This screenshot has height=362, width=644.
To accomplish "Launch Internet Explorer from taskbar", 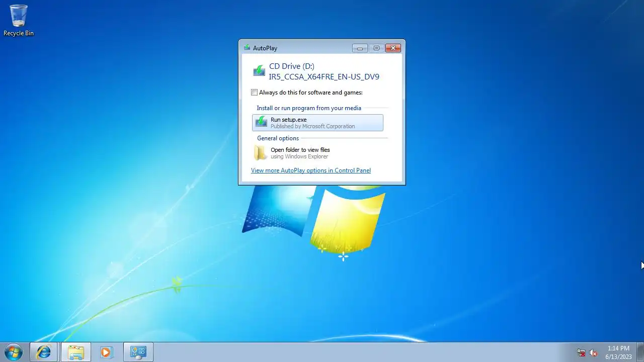I will 44,352.
